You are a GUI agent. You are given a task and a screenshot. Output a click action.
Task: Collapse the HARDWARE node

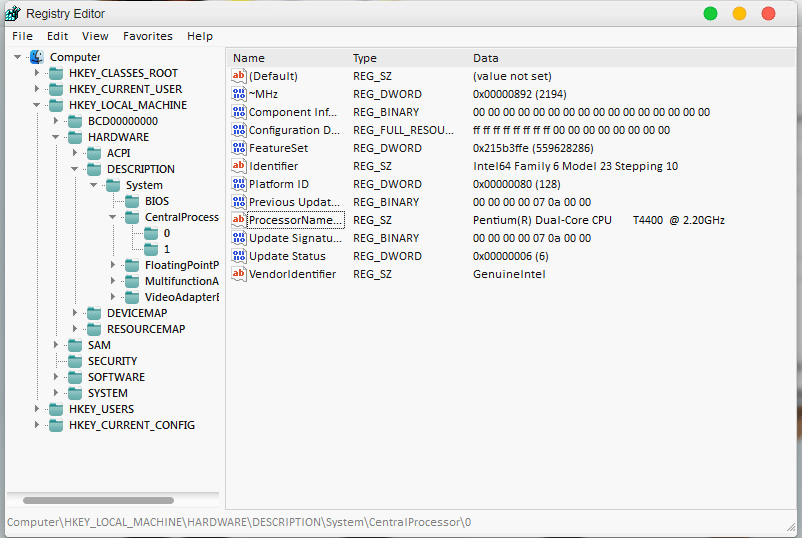(x=55, y=137)
